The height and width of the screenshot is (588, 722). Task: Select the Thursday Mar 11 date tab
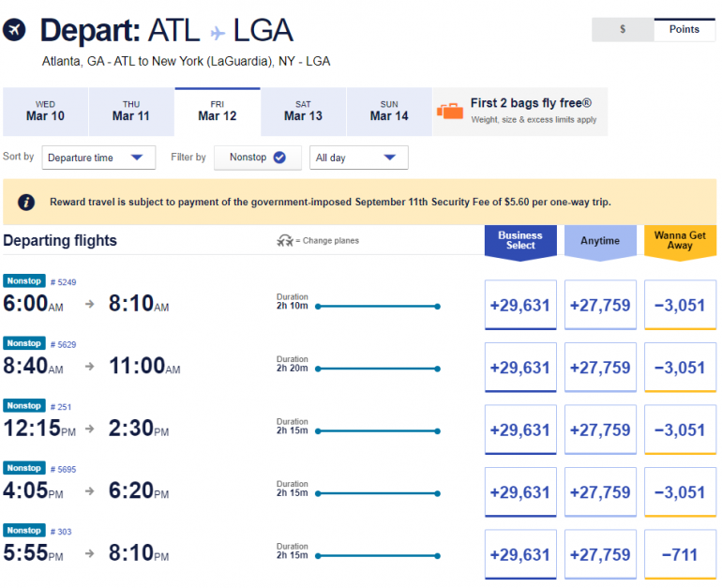pyautogui.click(x=131, y=112)
